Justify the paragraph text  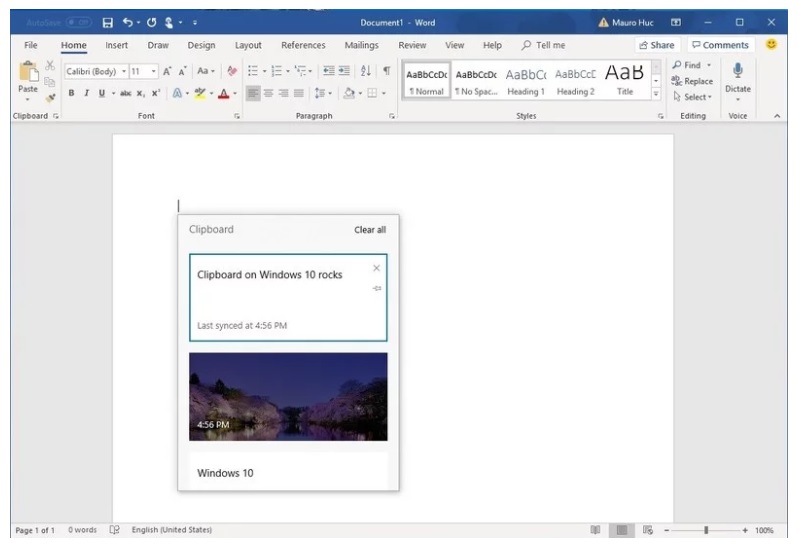299,93
